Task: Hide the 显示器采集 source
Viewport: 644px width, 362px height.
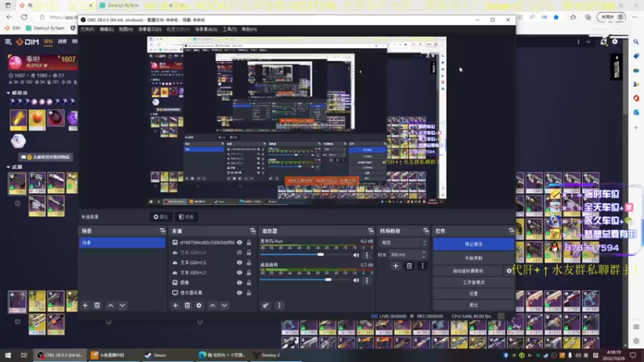Action: (x=239, y=293)
